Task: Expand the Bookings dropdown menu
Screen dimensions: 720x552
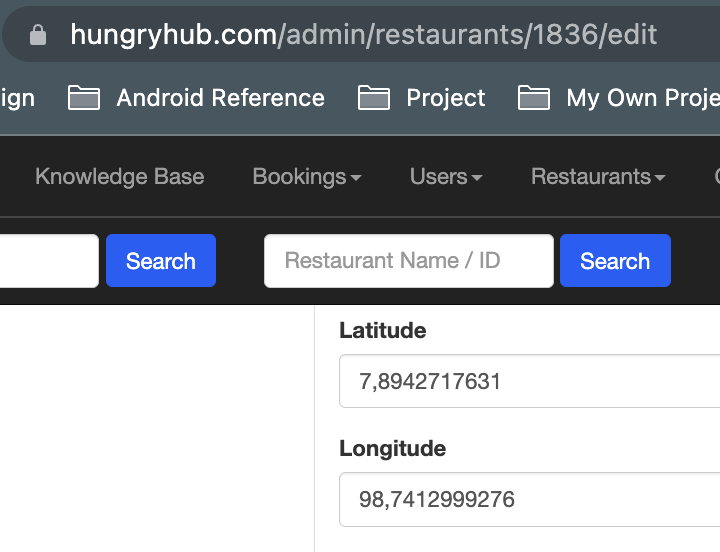Action: click(306, 177)
